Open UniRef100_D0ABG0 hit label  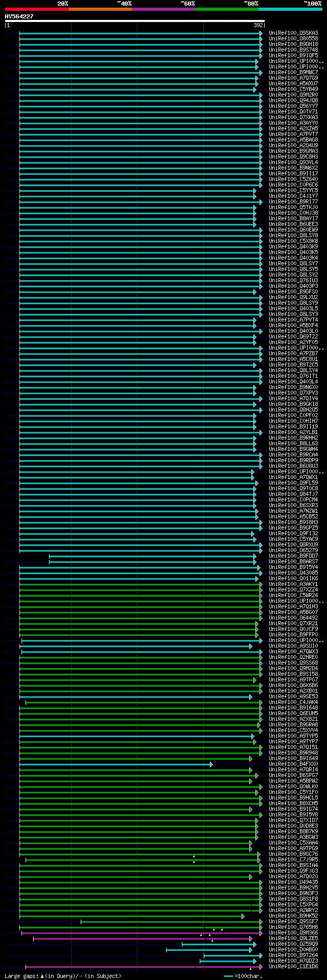click(x=293, y=949)
